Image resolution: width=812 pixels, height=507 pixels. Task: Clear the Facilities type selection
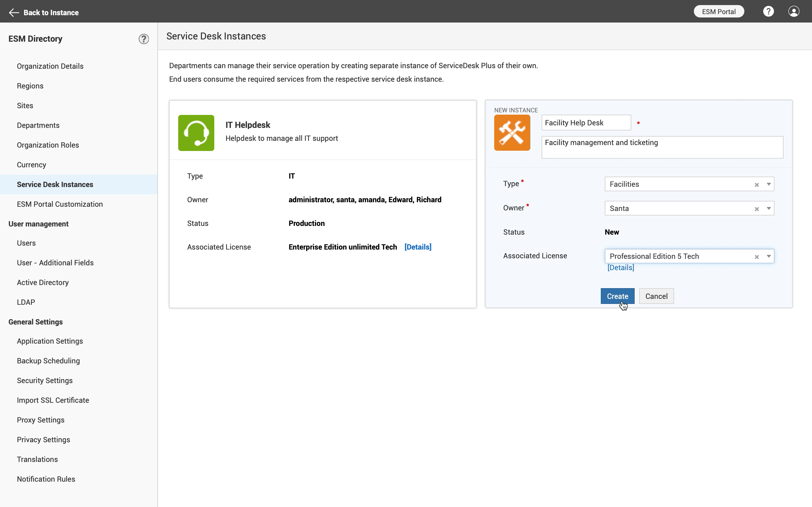756,185
